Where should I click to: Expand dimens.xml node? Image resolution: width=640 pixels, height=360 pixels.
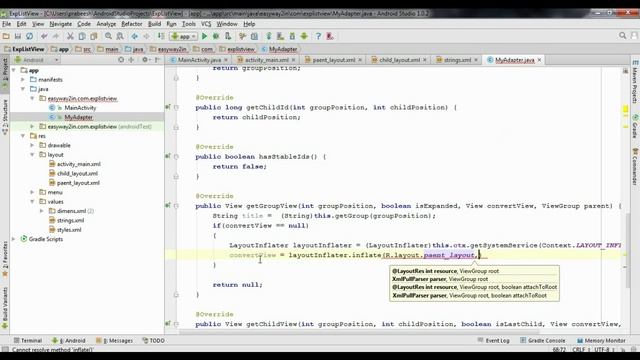(42, 211)
